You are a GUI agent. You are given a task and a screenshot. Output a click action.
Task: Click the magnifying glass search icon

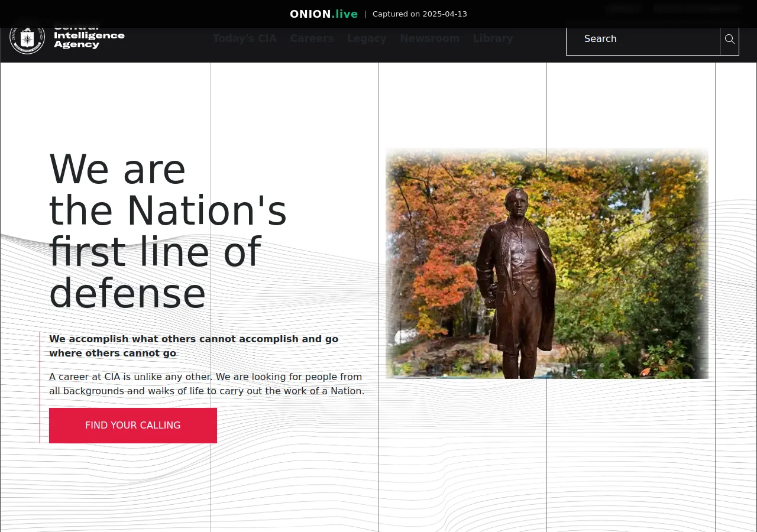coord(730,39)
